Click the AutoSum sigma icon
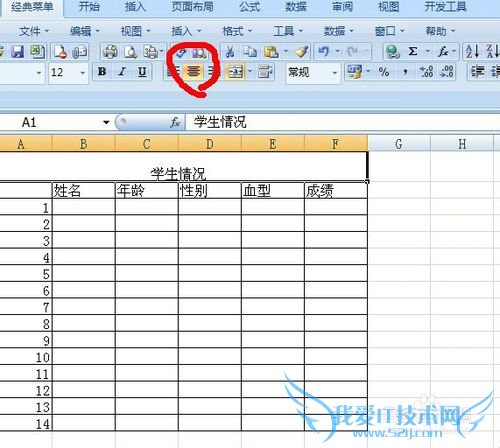Screen dimensions: 500x448 pos(413,52)
